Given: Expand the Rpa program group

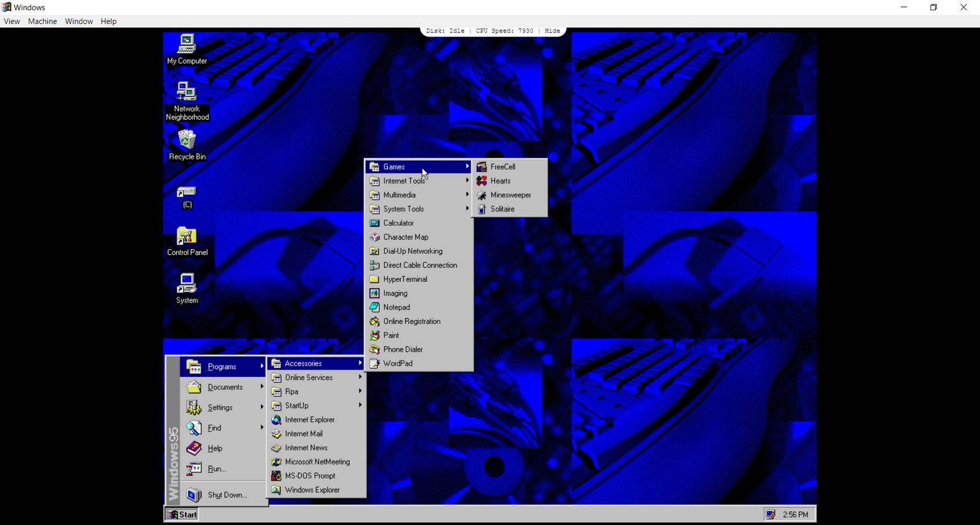Looking at the screenshot, I should click(316, 392).
